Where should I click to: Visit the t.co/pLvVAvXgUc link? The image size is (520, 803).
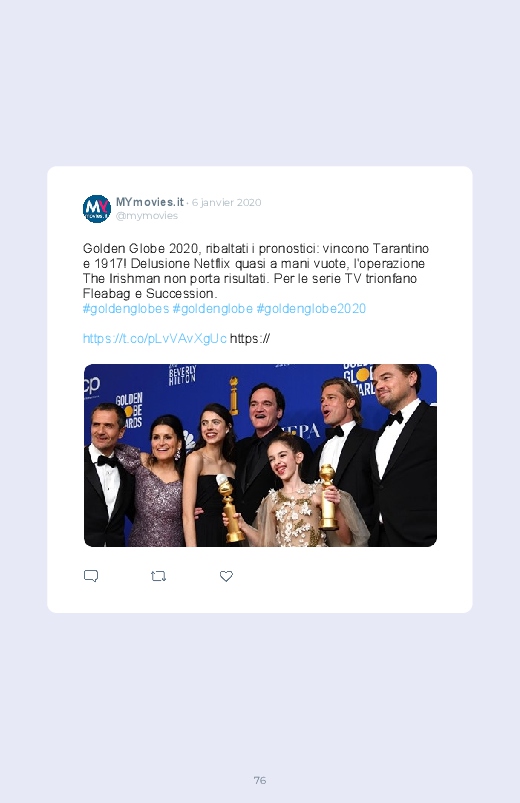154,339
